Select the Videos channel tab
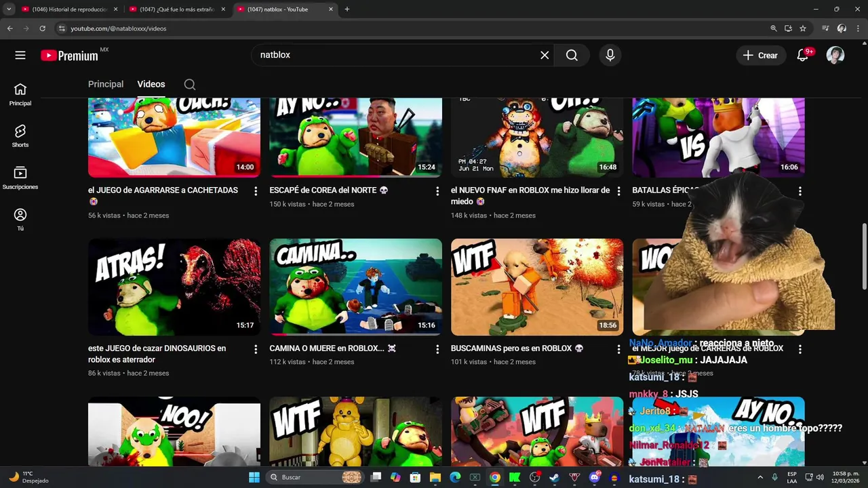This screenshot has width=868, height=488. tap(151, 84)
